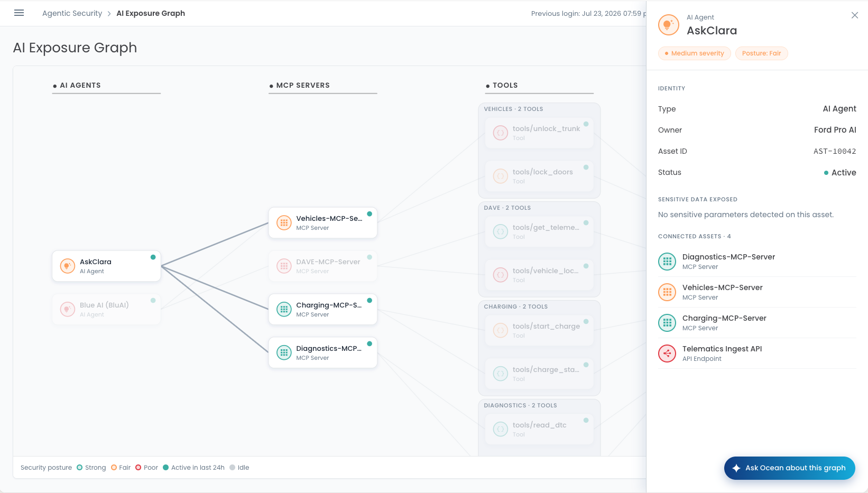This screenshot has height=493, width=868.
Task: Click the Security posture legend label
Action: pos(46,468)
